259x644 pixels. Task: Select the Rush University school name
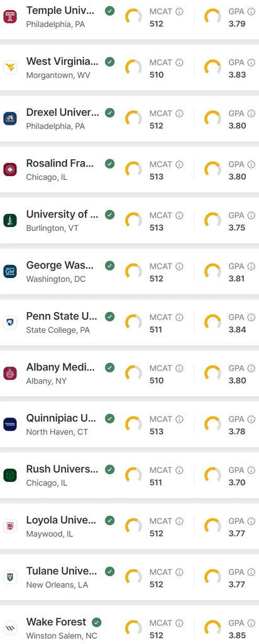pyautogui.click(x=62, y=469)
